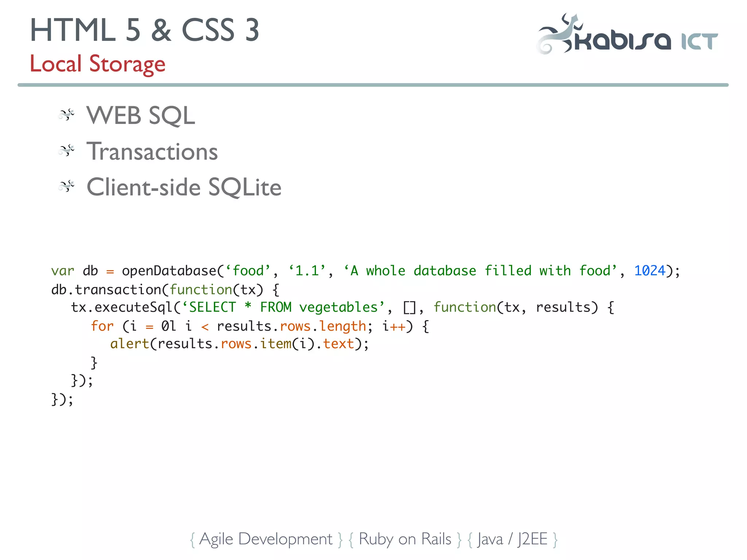The image size is (747, 560).
Task: Click the Agile Development footer text
Action: tap(266, 539)
